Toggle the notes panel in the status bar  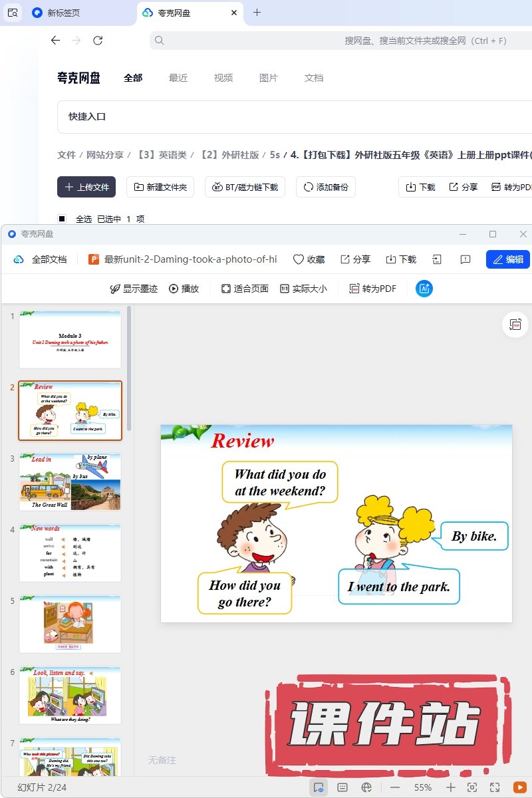(x=342, y=787)
